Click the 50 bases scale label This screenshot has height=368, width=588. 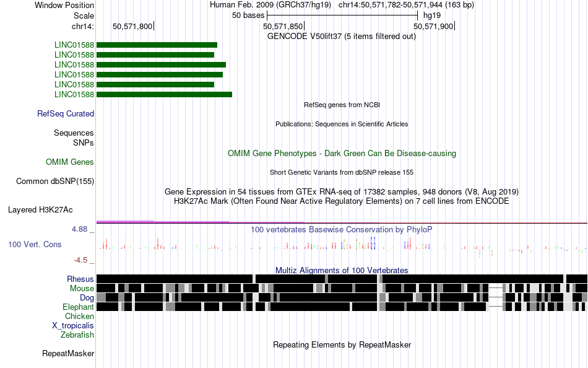tap(248, 15)
